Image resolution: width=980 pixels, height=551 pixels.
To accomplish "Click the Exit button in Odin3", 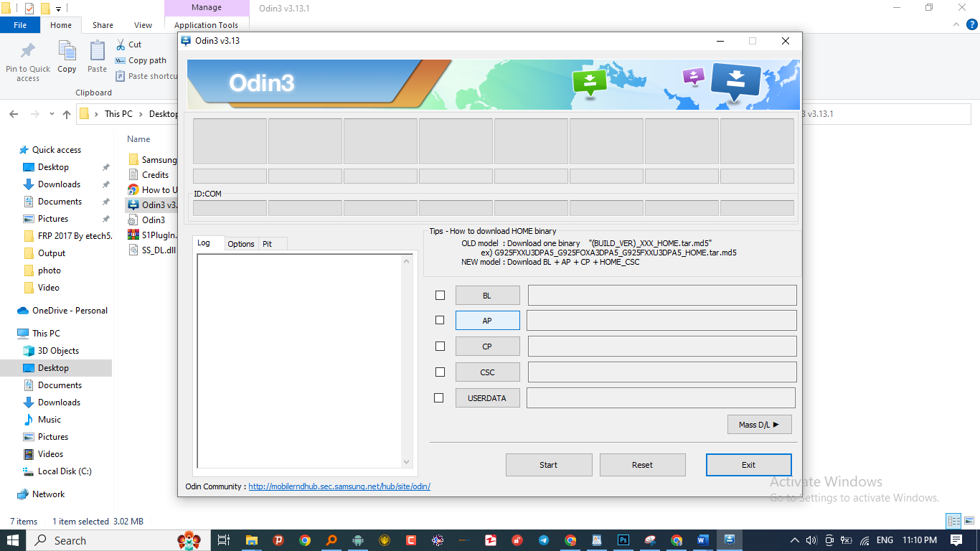I will click(748, 465).
